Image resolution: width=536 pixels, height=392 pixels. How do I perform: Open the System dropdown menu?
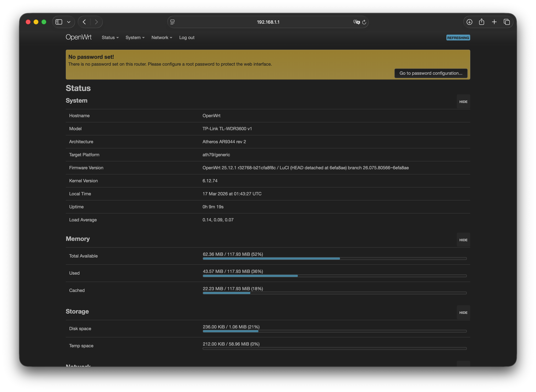coord(135,38)
